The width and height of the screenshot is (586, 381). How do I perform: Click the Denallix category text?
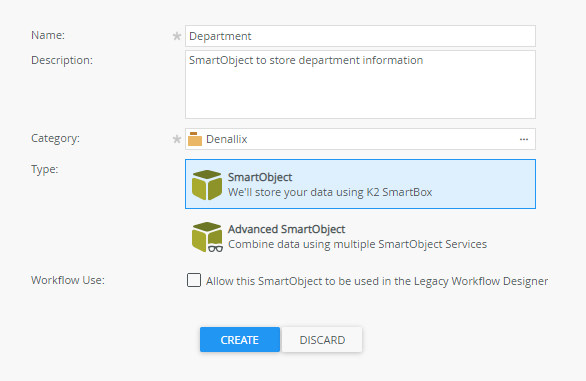click(x=226, y=139)
